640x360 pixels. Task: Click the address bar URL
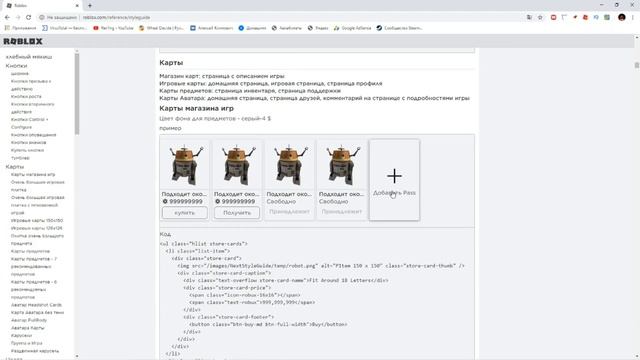[116, 18]
